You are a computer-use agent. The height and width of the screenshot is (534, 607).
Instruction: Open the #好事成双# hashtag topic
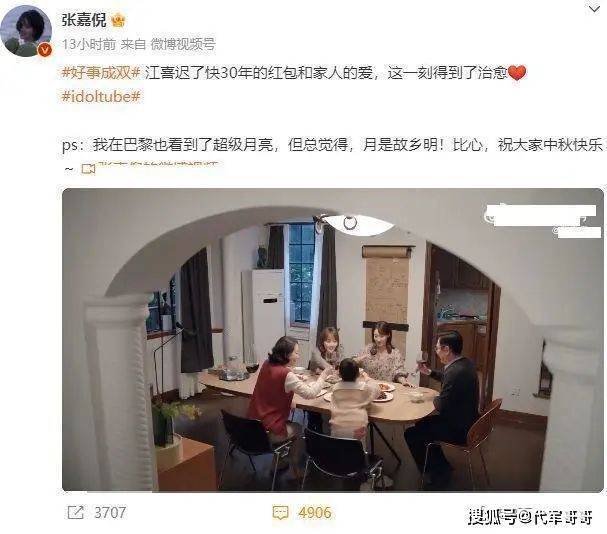coord(101,73)
